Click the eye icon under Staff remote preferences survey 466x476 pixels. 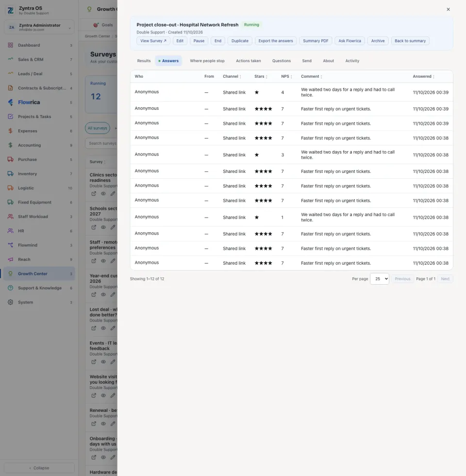[x=103, y=261]
